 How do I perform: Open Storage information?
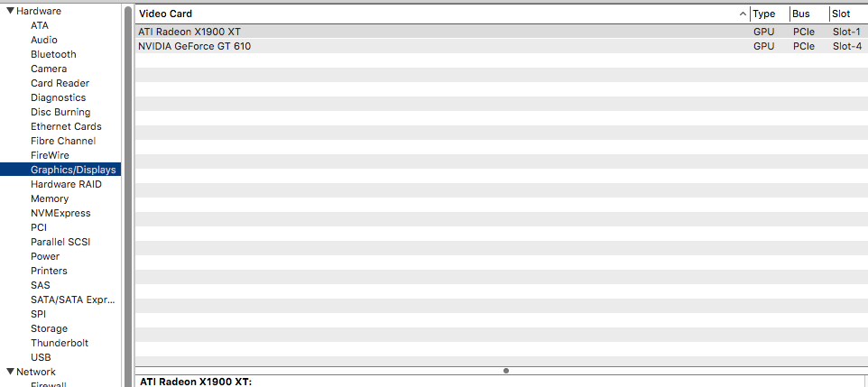pyautogui.click(x=49, y=328)
